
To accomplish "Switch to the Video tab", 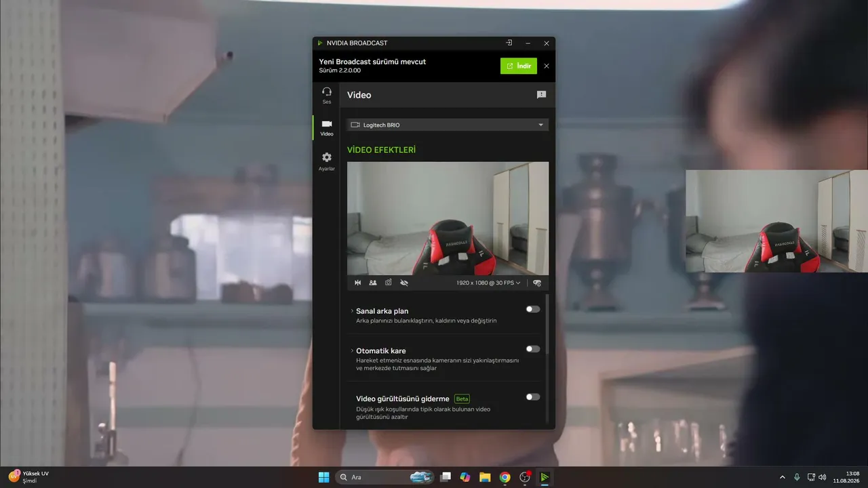I will tap(327, 127).
